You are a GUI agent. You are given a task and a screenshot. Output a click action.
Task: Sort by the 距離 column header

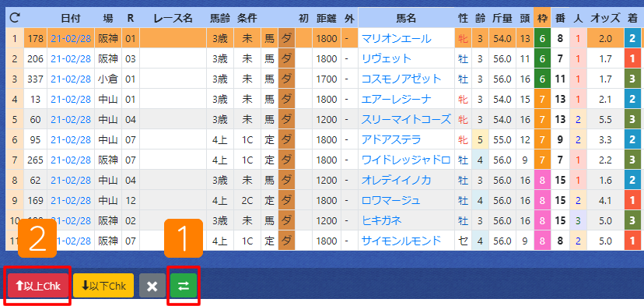327,18
